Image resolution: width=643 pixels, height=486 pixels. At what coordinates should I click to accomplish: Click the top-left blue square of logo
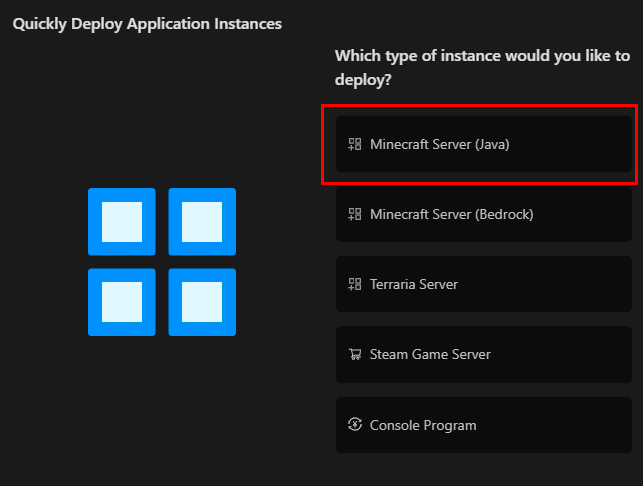122,222
